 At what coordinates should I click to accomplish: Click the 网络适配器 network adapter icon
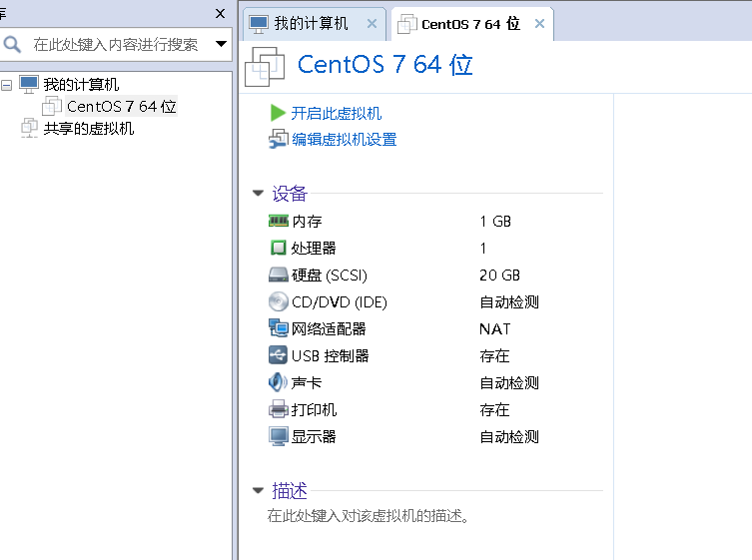point(279,328)
